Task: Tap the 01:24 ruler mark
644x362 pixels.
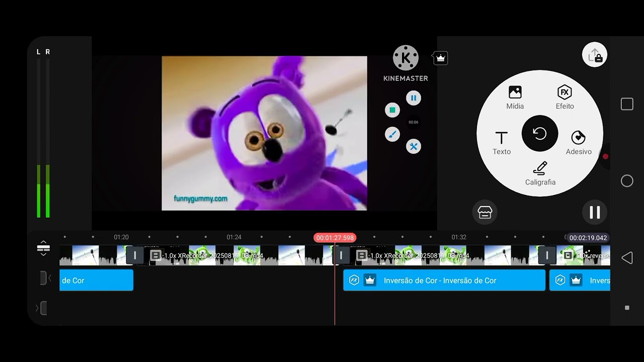Action: tap(234, 237)
